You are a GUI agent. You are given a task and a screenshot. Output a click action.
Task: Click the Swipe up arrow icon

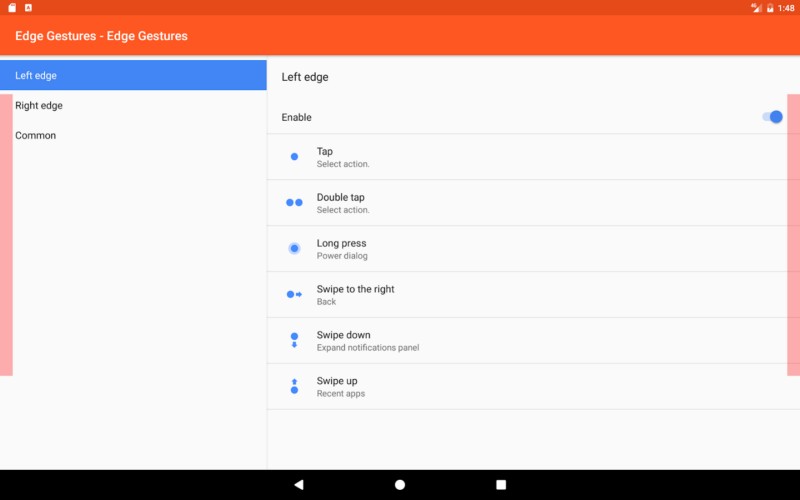point(294,386)
